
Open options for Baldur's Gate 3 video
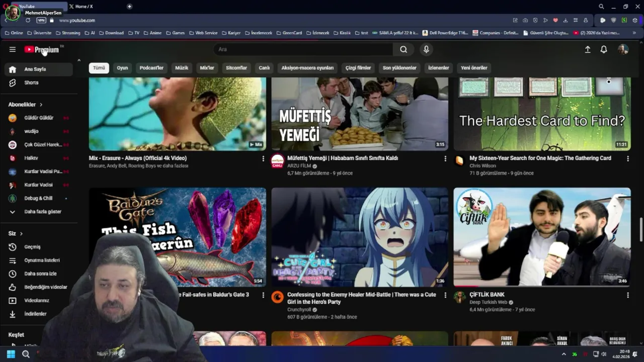click(x=263, y=295)
